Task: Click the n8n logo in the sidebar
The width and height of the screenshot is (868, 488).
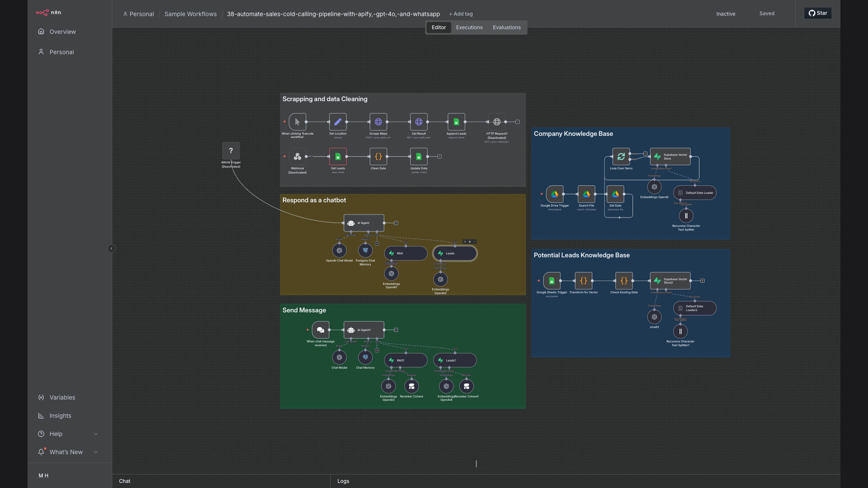Action: click(x=48, y=13)
